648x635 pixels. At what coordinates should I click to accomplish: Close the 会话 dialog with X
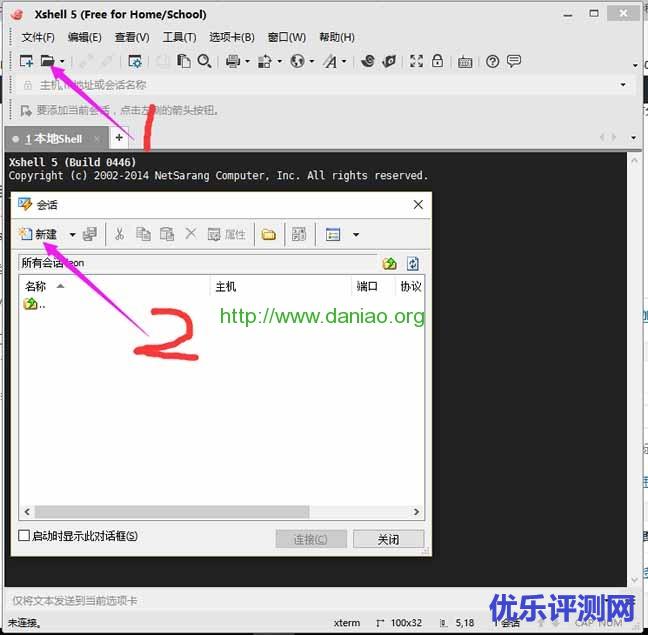pos(418,205)
